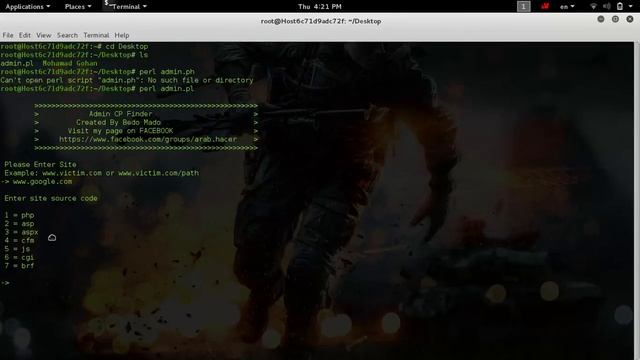Click the terminal window title bar text
Image resolution: width=640 pixels, height=360 pixels.
pyautogui.click(x=321, y=21)
